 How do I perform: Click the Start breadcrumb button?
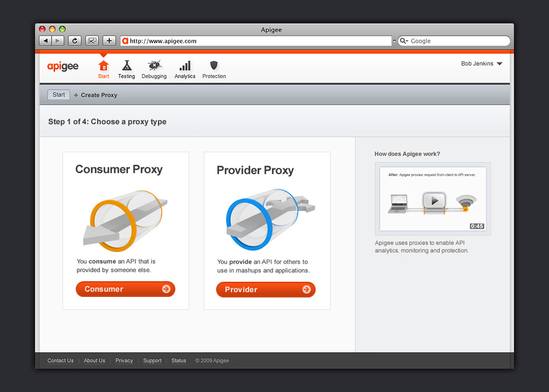point(58,94)
